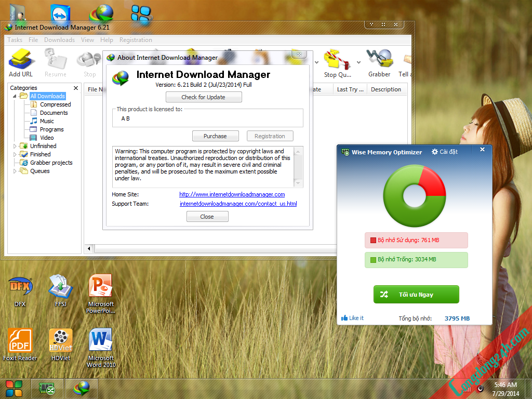532x399 pixels.
Task: Open Microsoft PowerPoint desktop shortcut
Action: (x=101, y=294)
